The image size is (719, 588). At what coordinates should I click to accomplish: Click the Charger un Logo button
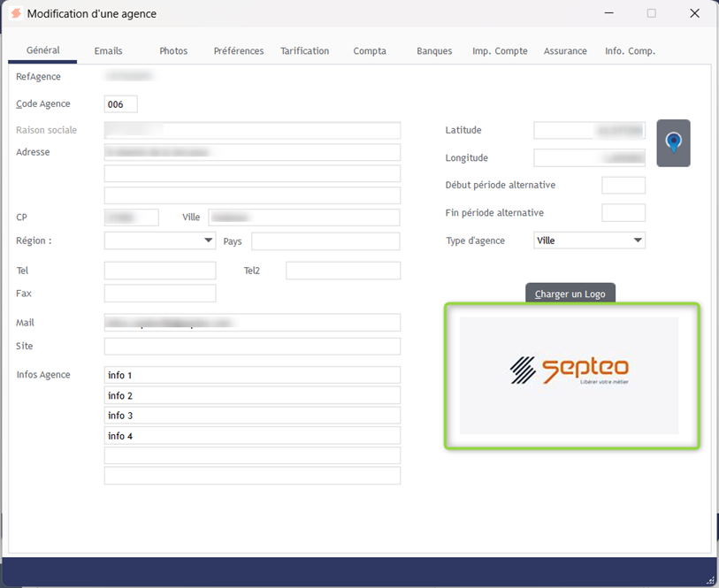570,294
